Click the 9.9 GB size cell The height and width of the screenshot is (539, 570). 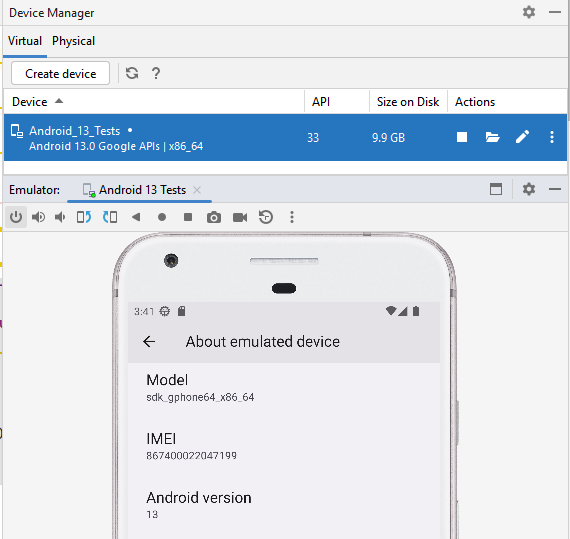pyautogui.click(x=388, y=138)
